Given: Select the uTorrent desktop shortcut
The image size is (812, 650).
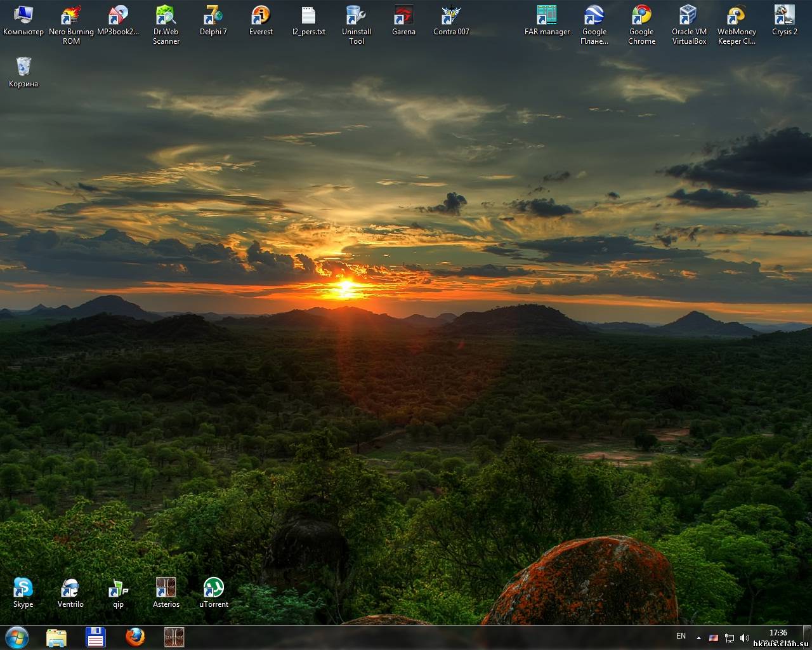Looking at the screenshot, I should [214, 588].
